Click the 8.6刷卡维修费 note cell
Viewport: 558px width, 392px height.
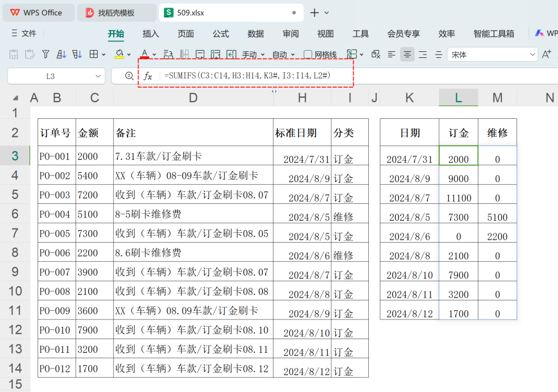pyautogui.click(x=193, y=252)
